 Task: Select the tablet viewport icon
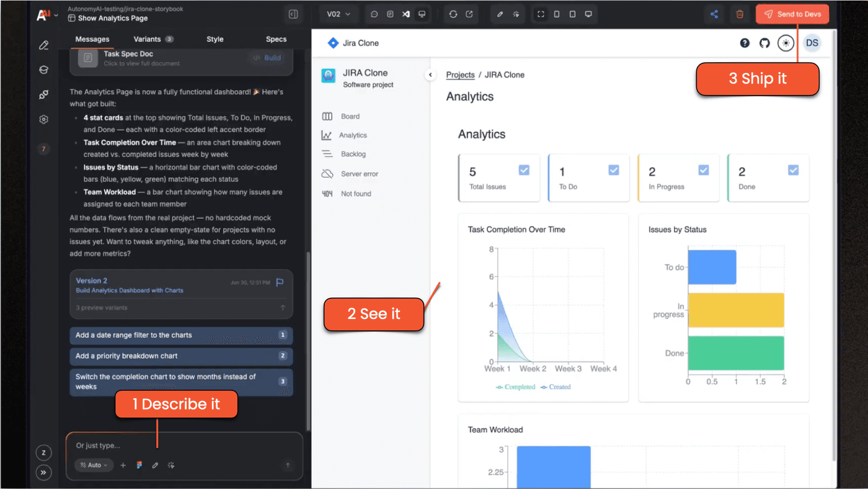point(572,14)
